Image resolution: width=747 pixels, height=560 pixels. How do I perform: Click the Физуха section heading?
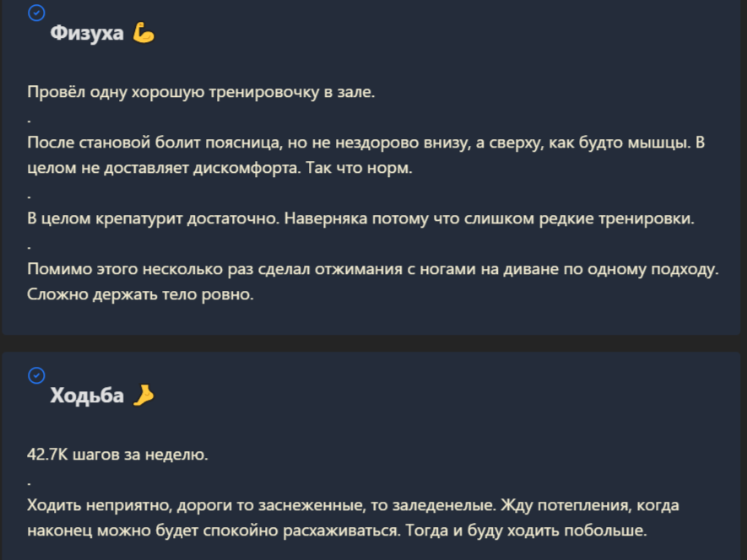coord(87,34)
